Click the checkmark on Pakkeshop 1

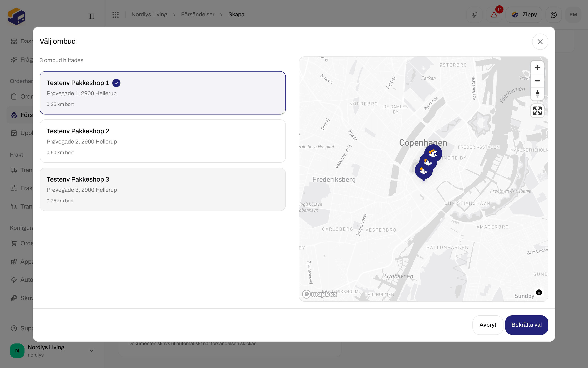point(116,83)
